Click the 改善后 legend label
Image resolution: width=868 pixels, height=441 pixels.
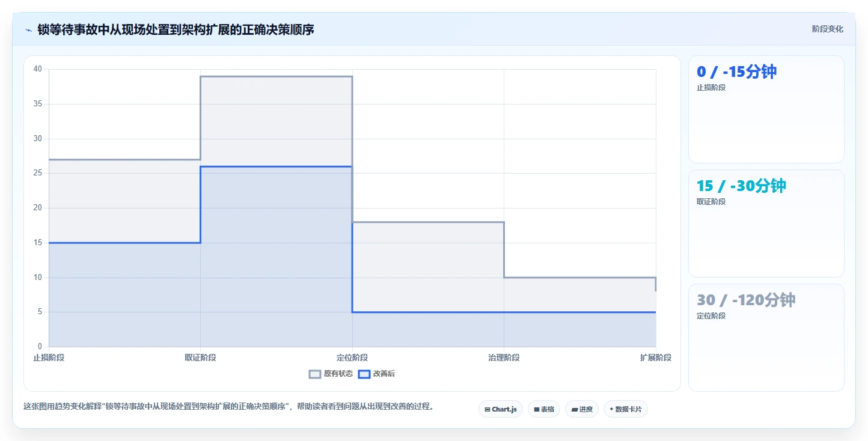pyautogui.click(x=384, y=374)
